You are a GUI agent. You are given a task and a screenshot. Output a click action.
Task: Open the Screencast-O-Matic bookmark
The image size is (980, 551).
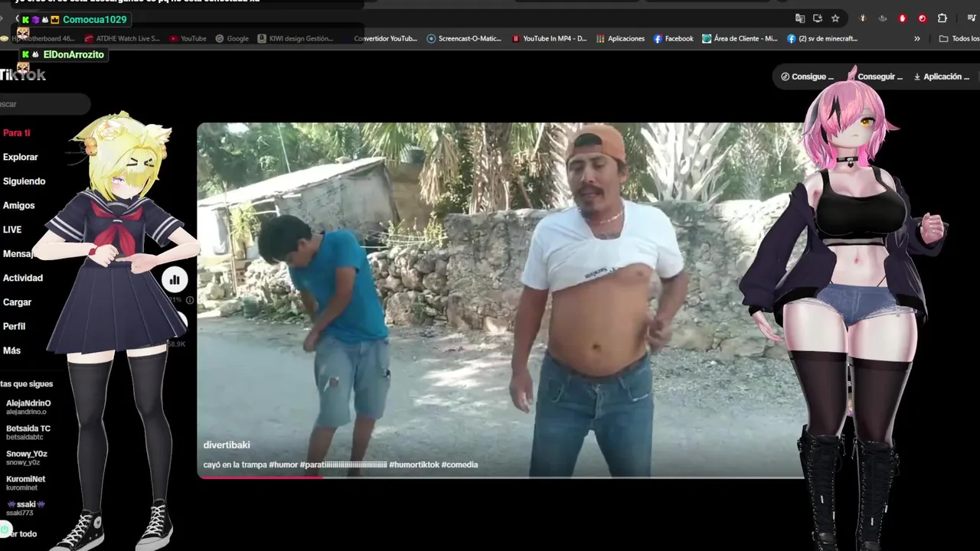(x=464, y=38)
